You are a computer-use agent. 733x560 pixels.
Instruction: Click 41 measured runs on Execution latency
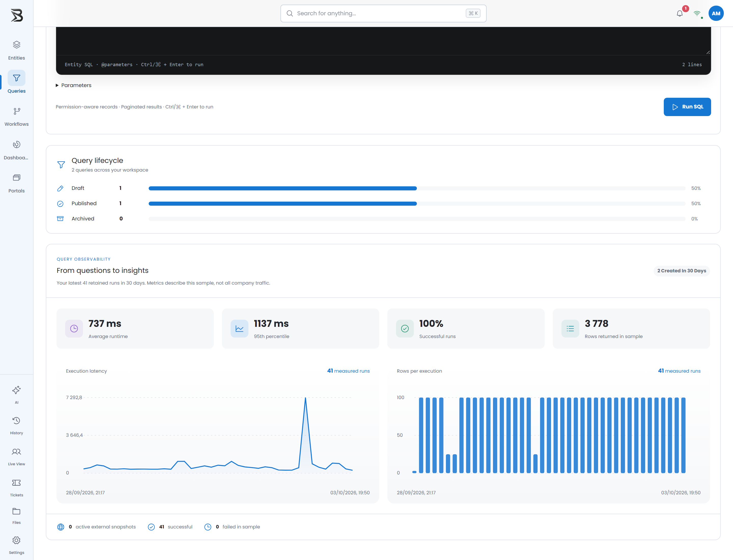[348, 371]
